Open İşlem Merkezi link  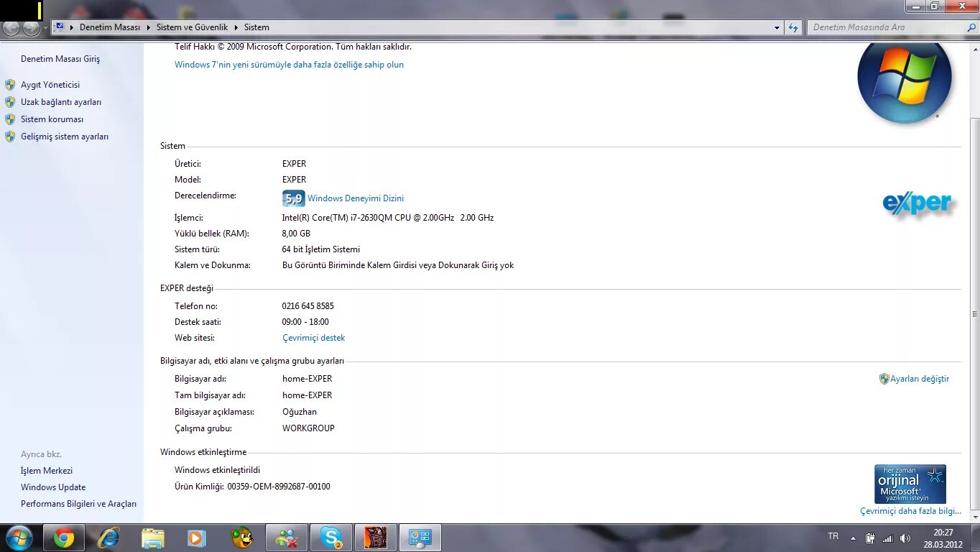click(47, 471)
